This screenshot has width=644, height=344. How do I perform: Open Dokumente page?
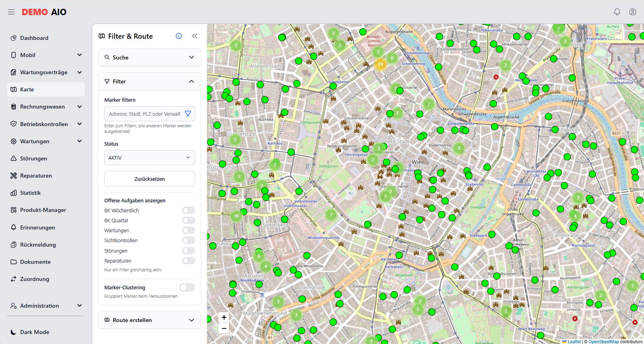(46, 262)
